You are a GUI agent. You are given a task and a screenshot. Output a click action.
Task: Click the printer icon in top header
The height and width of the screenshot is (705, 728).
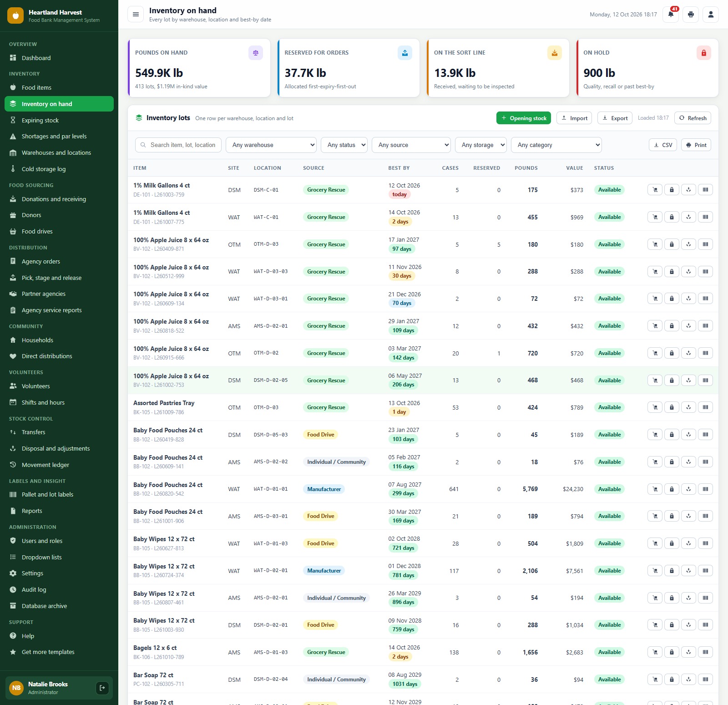pyautogui.click(x=691, y=15)
